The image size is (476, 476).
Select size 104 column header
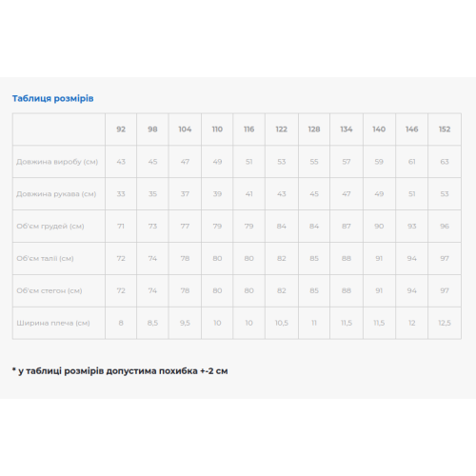(x=185, y=129)
